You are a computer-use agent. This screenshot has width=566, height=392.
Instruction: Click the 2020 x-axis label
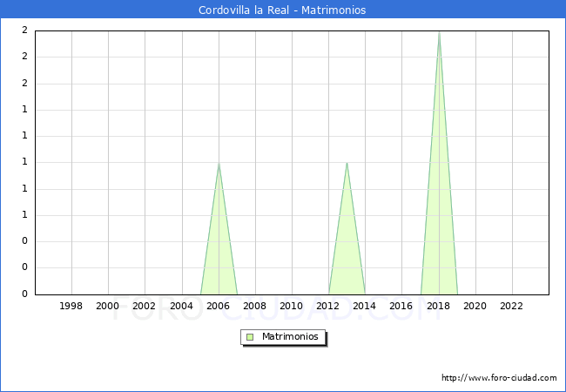click(x=475, y=306)
